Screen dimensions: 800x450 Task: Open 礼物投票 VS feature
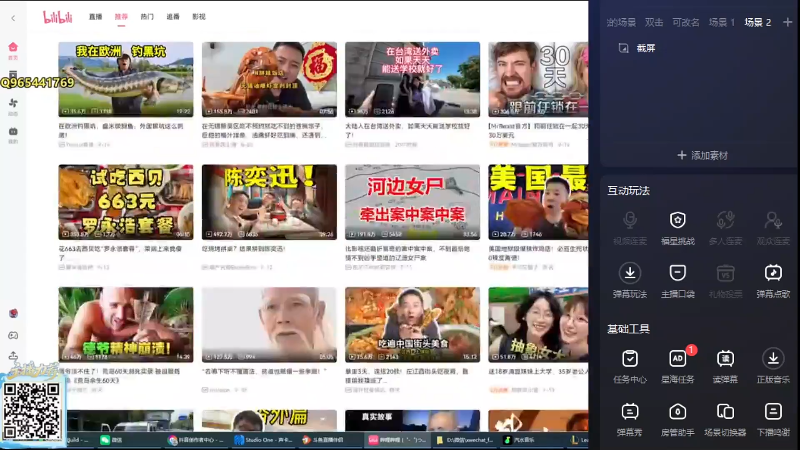pyautogui.click(x=725, y=281)
